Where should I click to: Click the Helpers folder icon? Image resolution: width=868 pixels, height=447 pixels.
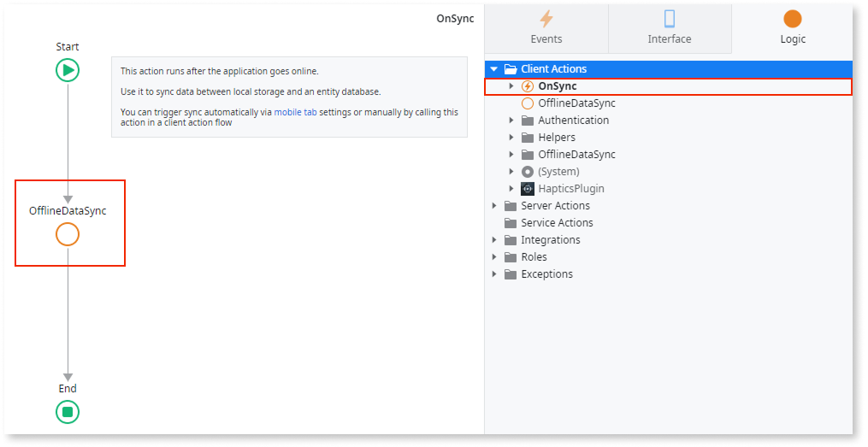point(528,138)
